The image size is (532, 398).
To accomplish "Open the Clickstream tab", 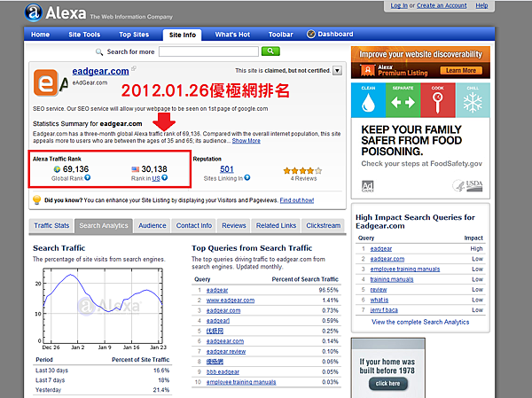I will (x=323, y=226).
